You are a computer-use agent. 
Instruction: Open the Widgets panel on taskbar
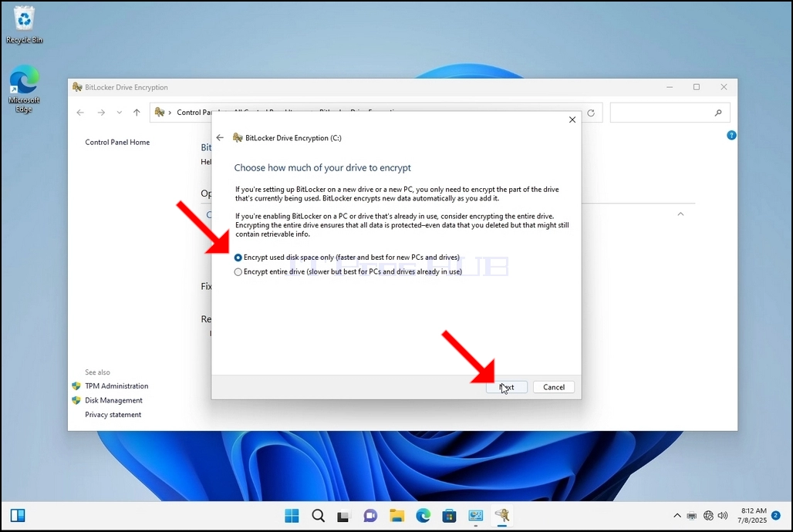click(x=18, y=515)
